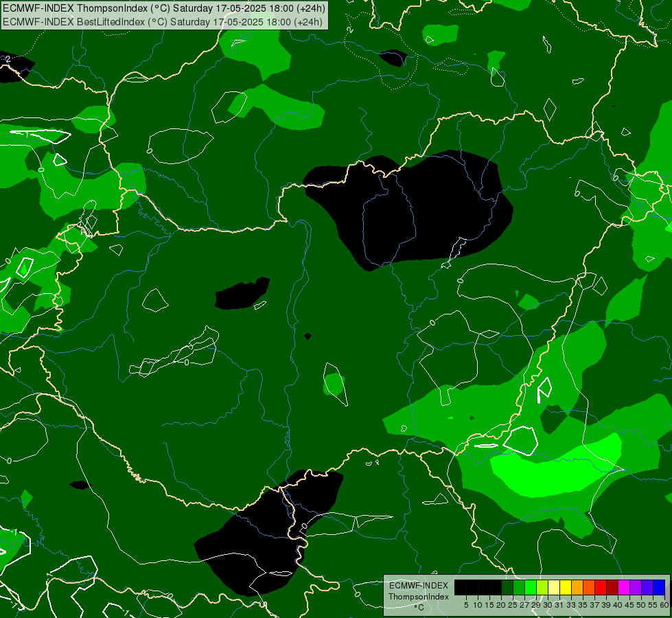The image size is (672, 618).
Task: Click the bright green 27–29 legend swatch
Action: [x=531, y=587]
